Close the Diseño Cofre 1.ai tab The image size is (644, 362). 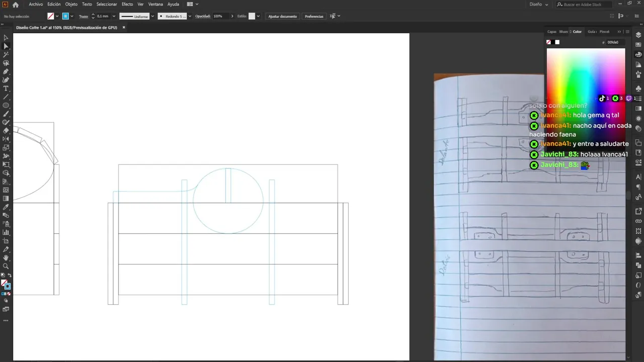[x=124, y=28]
